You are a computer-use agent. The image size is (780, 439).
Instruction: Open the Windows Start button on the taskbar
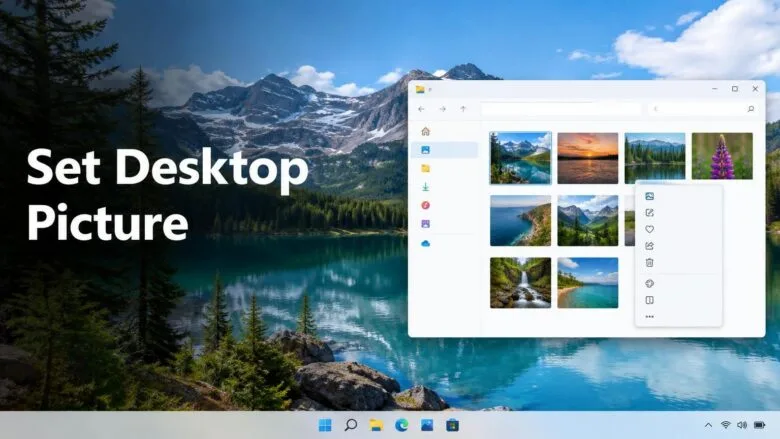click(x=325, y=425)
